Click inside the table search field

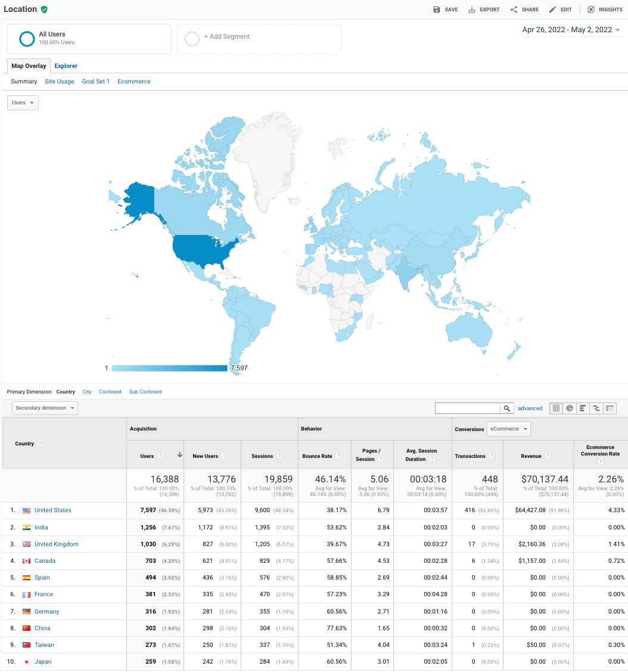(x=468, y=408)
